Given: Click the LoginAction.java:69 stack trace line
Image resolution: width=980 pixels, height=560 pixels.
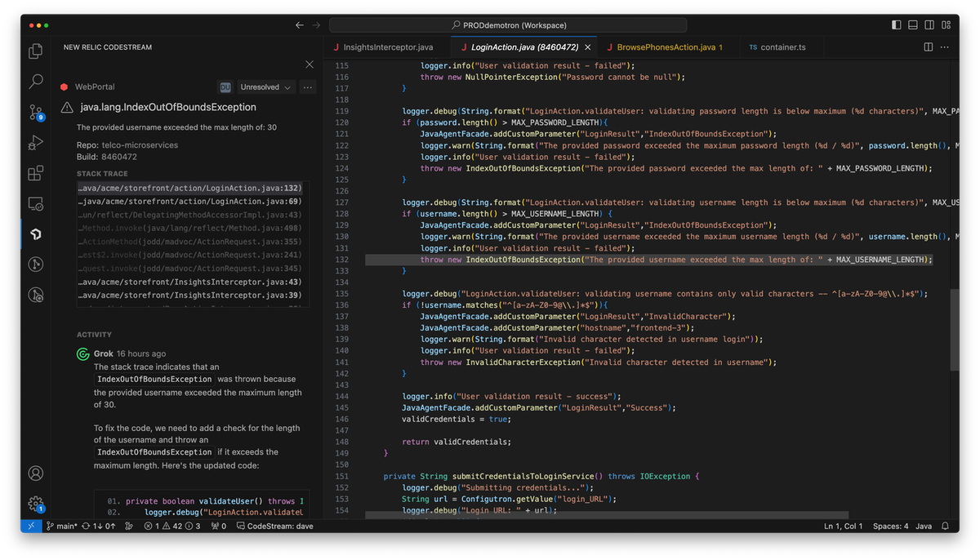Looking at the screenshot, I should click(x=190, y=201).
